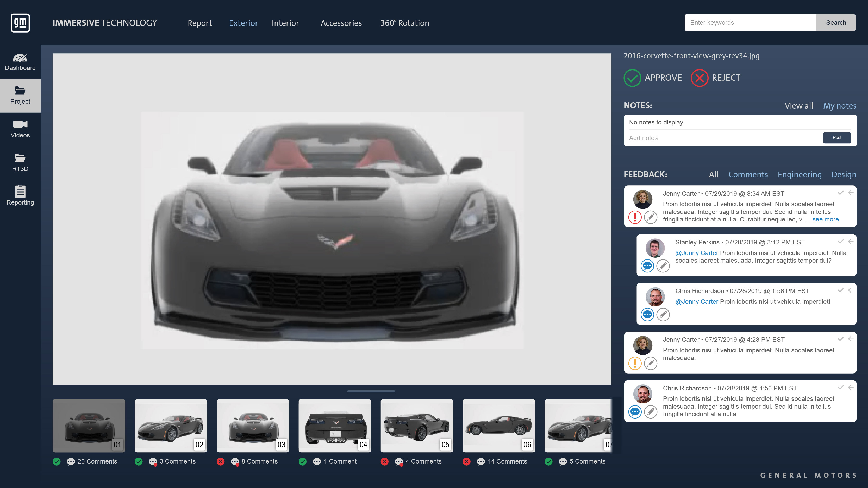
Task: Open the 360° Rotation view
Action: point(404,23)
